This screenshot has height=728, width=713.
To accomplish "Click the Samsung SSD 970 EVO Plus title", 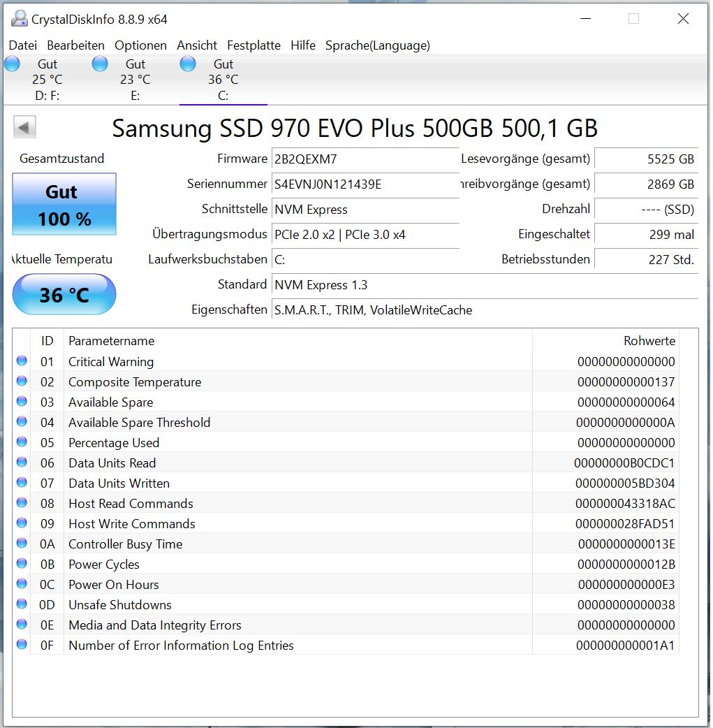I will tap(355, 128).
